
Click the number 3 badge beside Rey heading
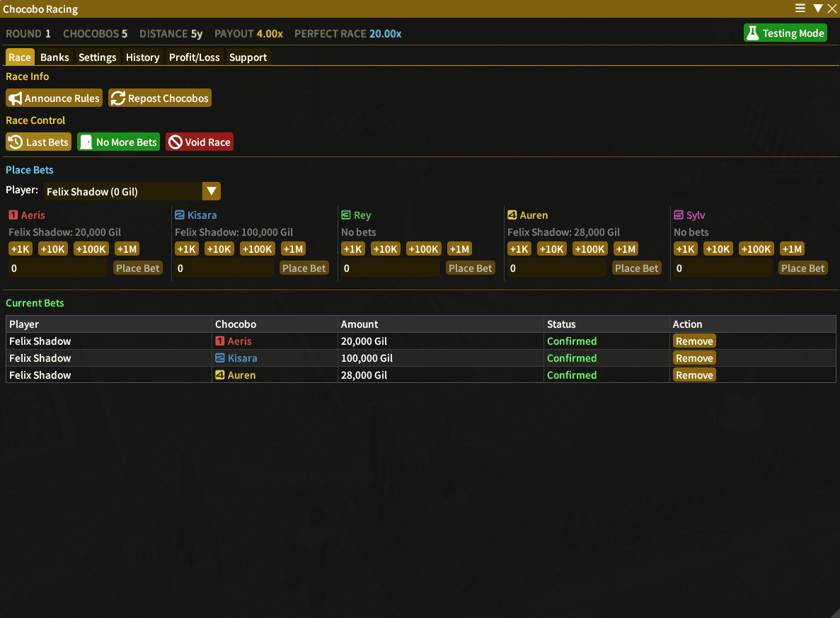[346, 215]
